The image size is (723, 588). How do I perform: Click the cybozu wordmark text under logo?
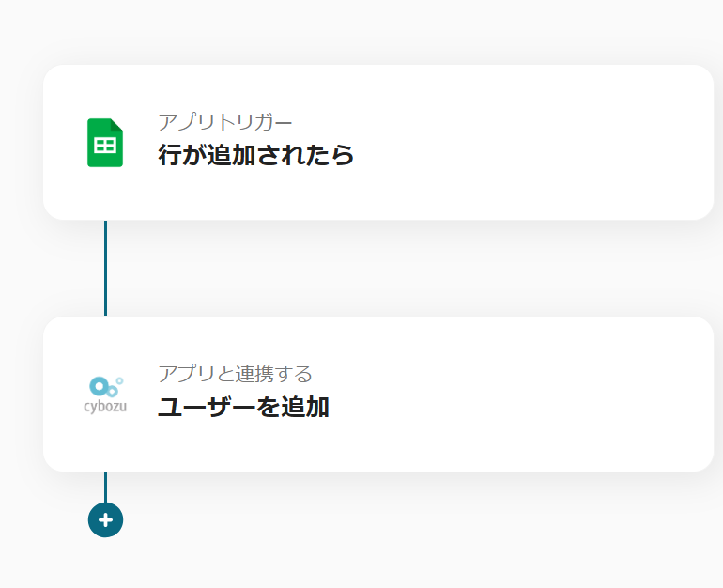[105, 408]
